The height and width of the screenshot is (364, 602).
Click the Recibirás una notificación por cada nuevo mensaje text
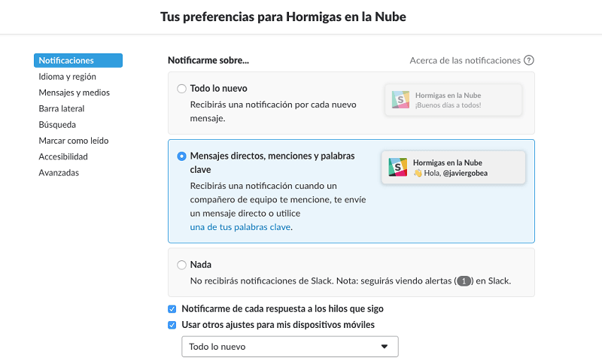[273, 111]
